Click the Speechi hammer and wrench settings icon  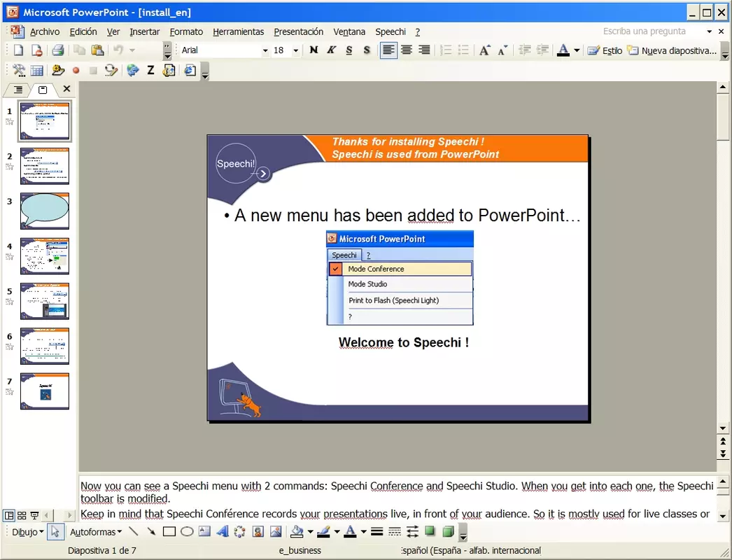pyautogui.click(x=19, y=71)
